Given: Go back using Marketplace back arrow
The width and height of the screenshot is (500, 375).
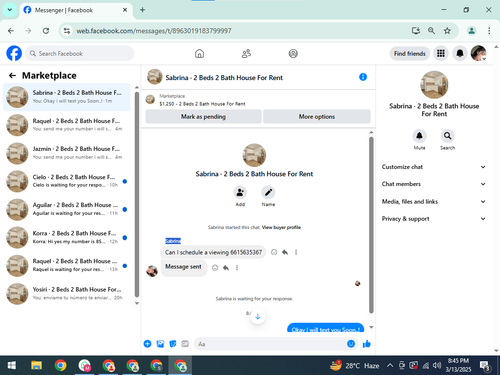Looking at the screenshot, I should pos(12,76).
